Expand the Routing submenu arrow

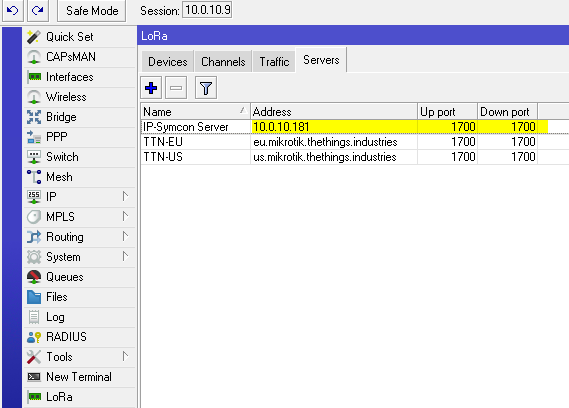125,236
